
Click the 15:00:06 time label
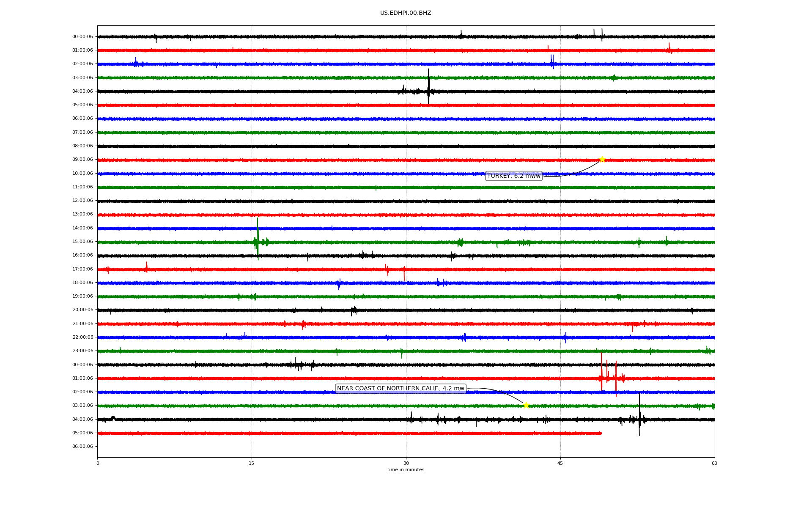tap(82, 242)
